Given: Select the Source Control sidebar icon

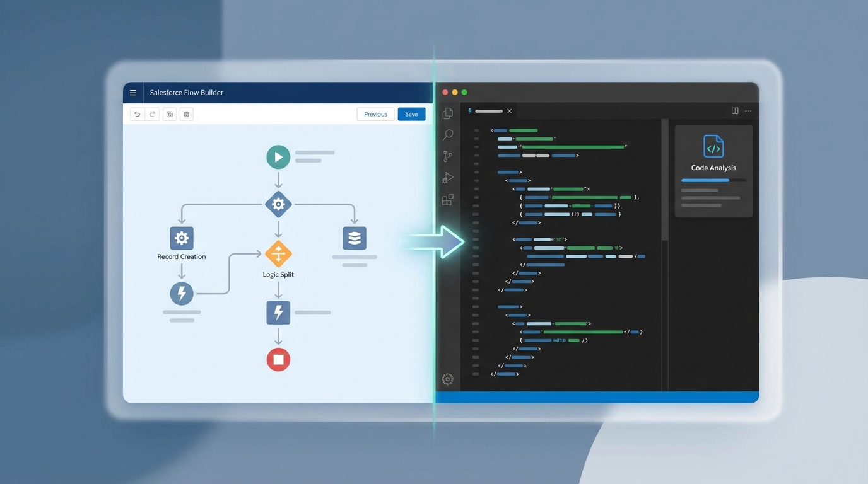Looking at the screenshot, I should pyautogui.click(x=448, y=156).
